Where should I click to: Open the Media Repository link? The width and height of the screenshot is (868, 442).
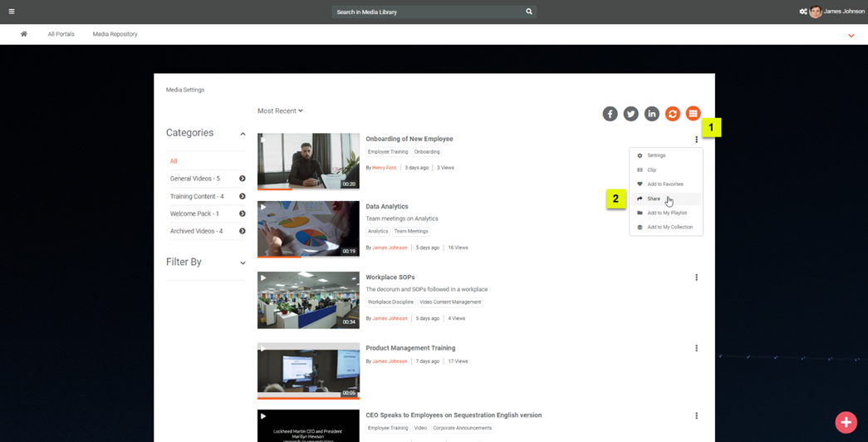pos(115,34)
